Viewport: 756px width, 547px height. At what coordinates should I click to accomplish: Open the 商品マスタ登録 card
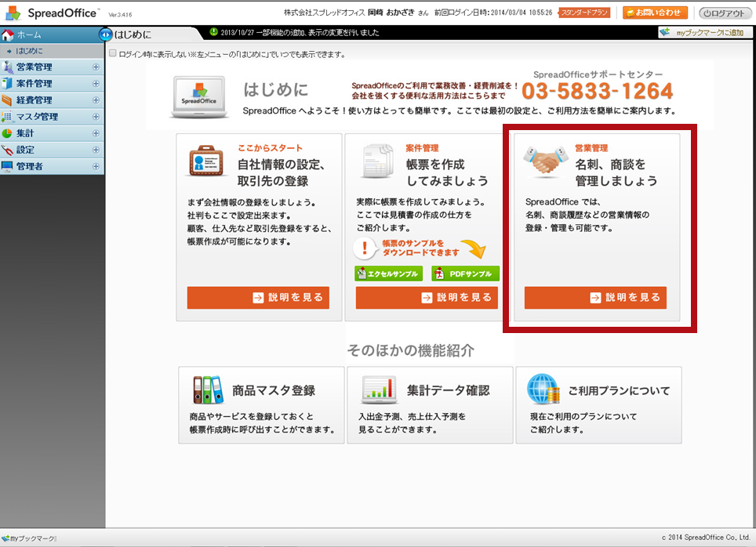tap(261, 405)
